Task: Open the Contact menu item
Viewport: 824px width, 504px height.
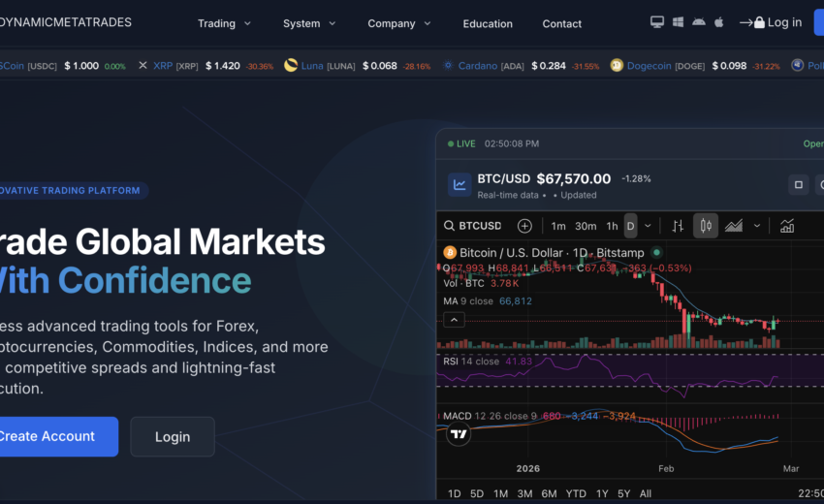Action: click(562, 23)
